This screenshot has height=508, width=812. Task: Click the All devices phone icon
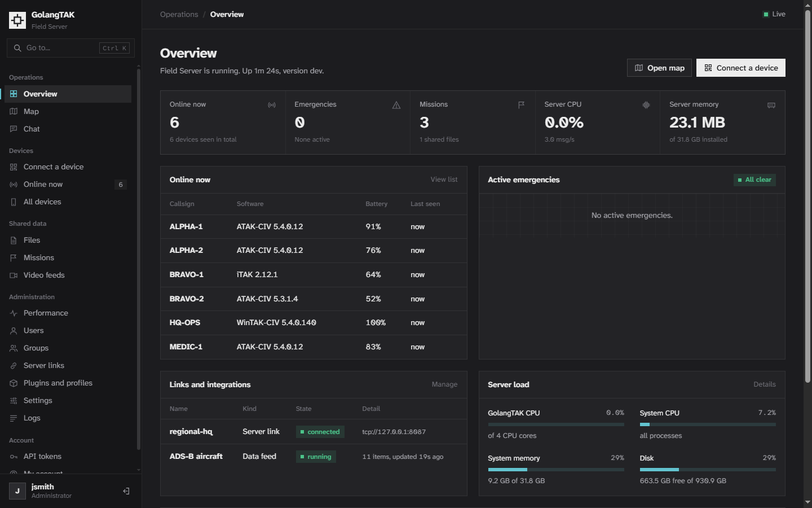click(x=14, y=202)
